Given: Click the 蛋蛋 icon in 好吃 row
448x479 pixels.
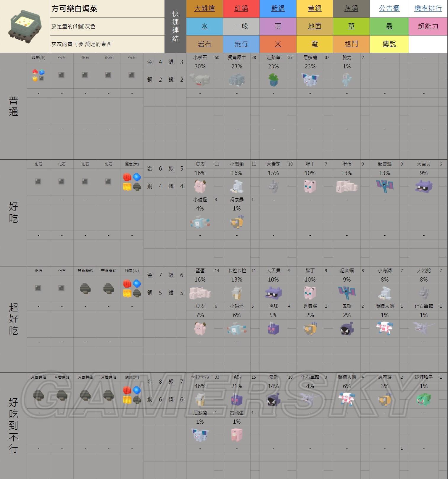Looking at the screenshot, I should coord(347,187).
